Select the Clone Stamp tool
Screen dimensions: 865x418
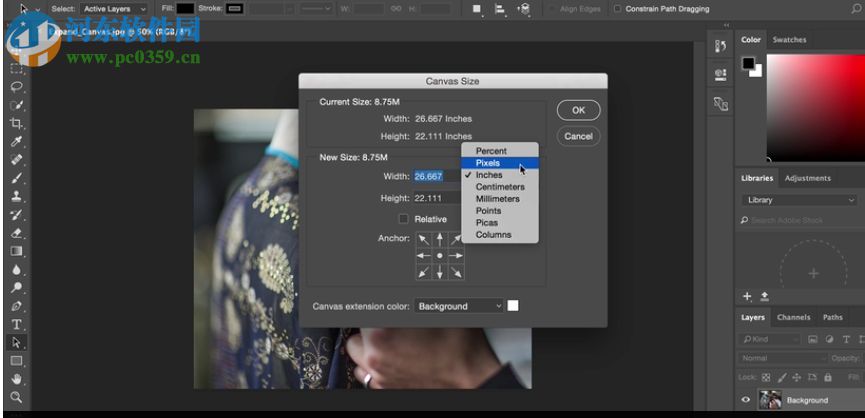(x=17, y=196)
